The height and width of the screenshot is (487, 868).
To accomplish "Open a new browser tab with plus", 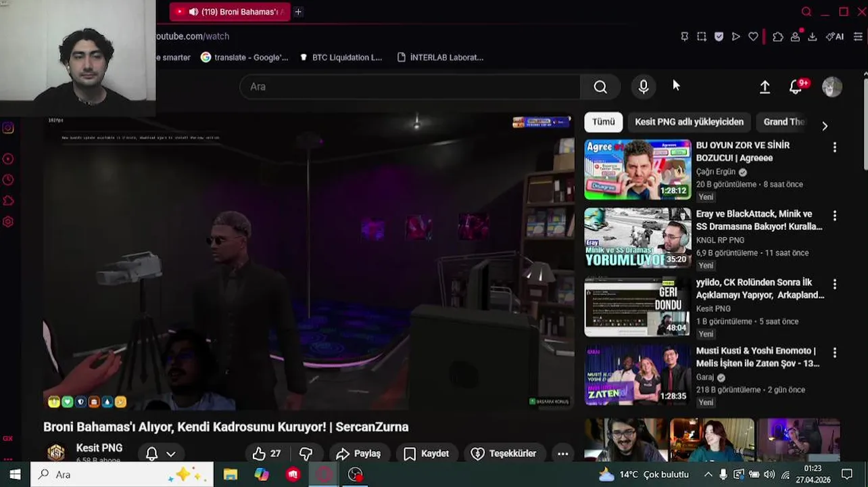I will [x=298, y=11].
